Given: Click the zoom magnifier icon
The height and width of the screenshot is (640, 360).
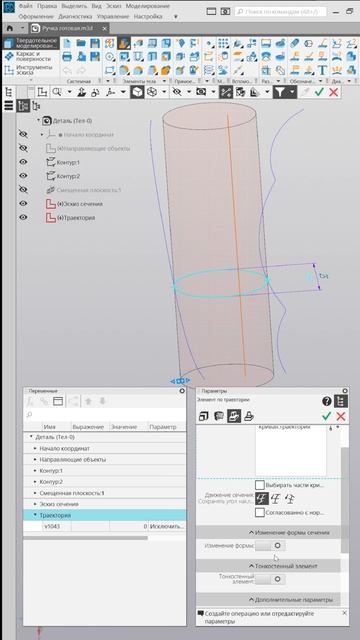Looking at the screenshot, I should (56, 92).
